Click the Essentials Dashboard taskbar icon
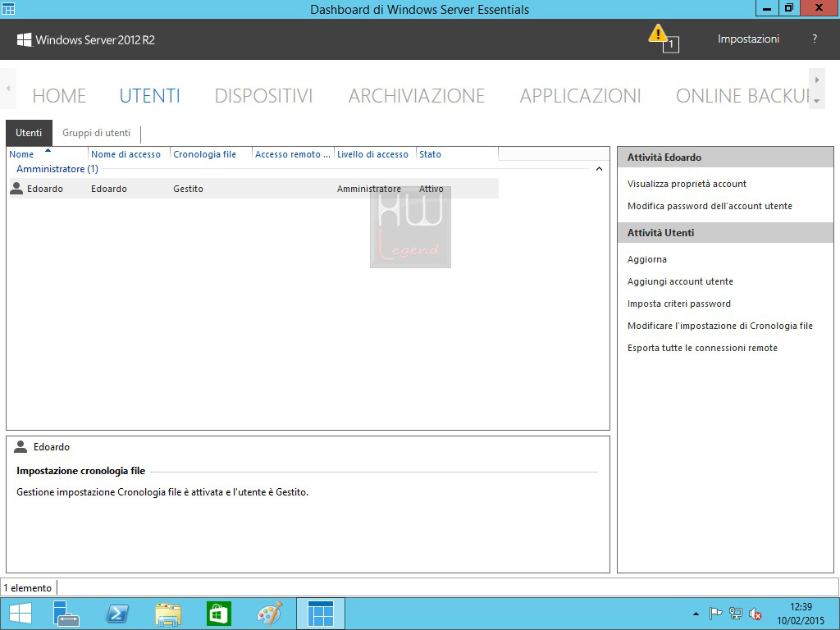 321,614
